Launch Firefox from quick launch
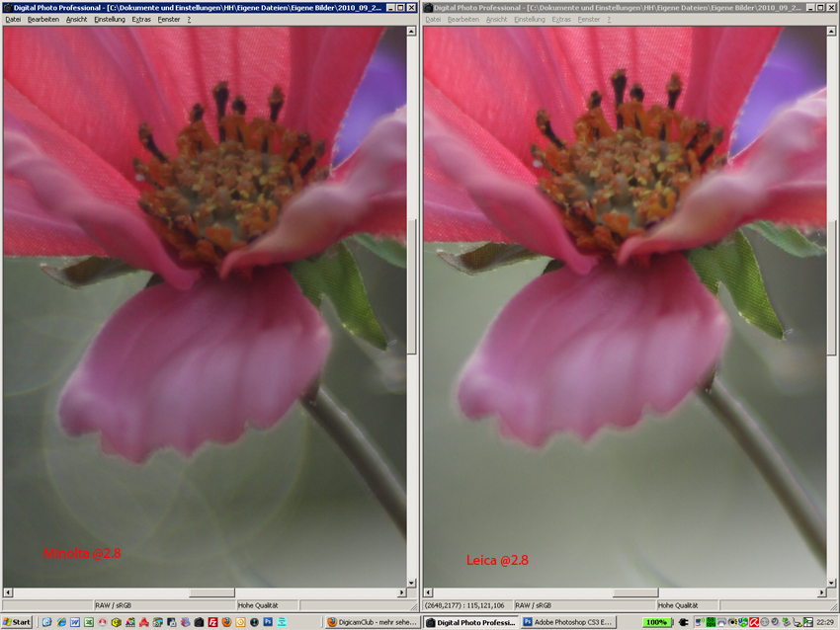 [x=226, y=622]
